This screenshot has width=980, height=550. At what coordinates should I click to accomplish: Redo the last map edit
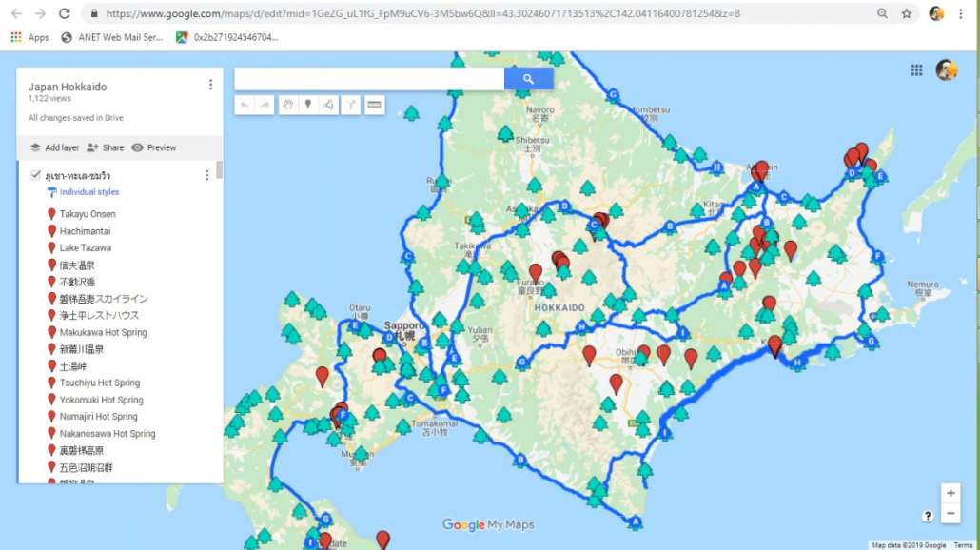(x=265, y=105)
